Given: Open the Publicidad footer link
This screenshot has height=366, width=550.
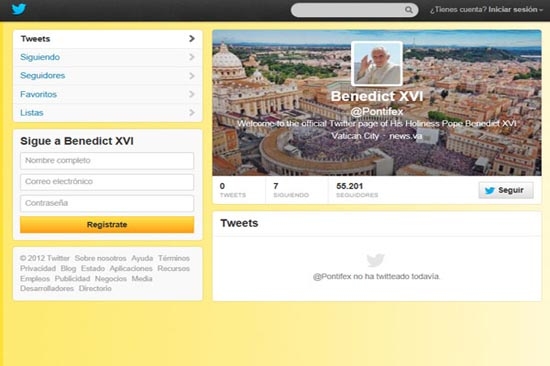Looking at the screenshot, I should coord(72,279).
